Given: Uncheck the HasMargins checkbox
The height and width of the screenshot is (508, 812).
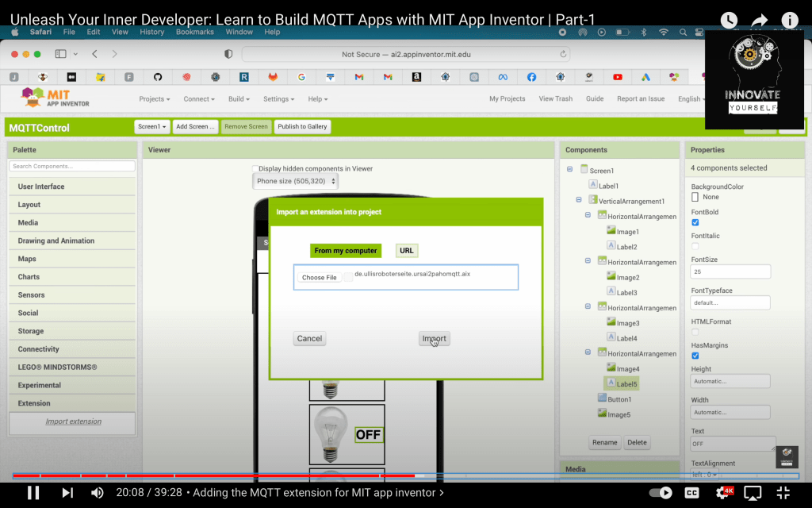Looking at the screenshot, I should tap(695, 356).
